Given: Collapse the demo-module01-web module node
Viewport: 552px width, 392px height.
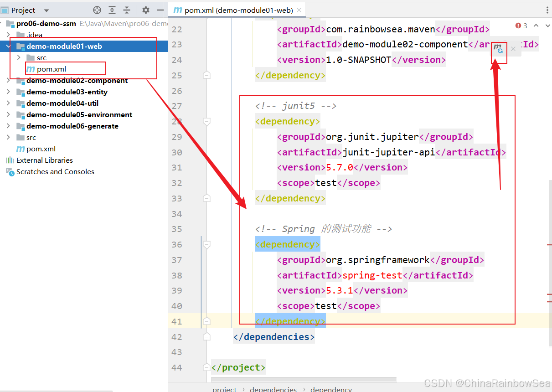Looking at the screenshot, I should pos(9,46).
